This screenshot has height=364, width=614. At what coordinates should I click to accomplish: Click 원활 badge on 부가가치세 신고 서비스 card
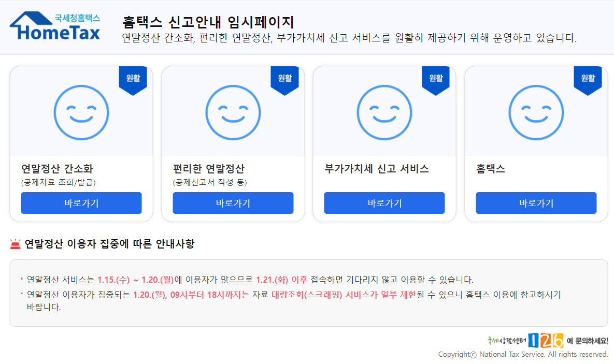(x=436, y=80)
